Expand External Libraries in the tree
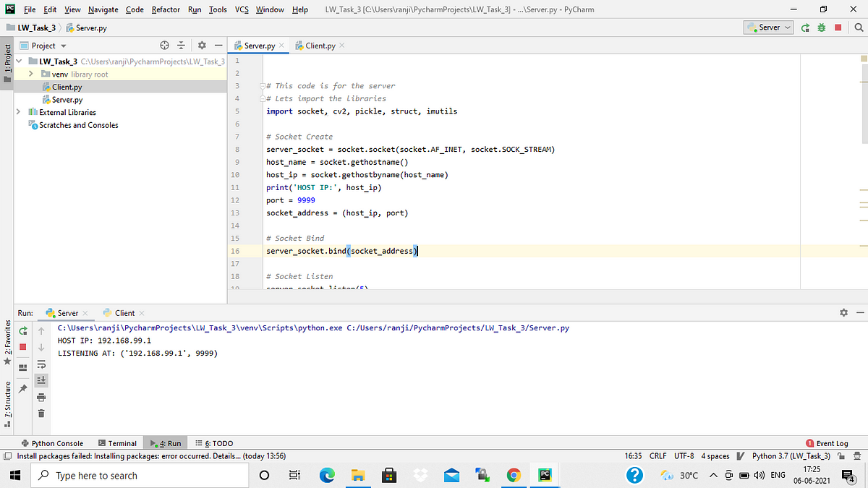The image size is (868, 488). [x=20, y=112]
